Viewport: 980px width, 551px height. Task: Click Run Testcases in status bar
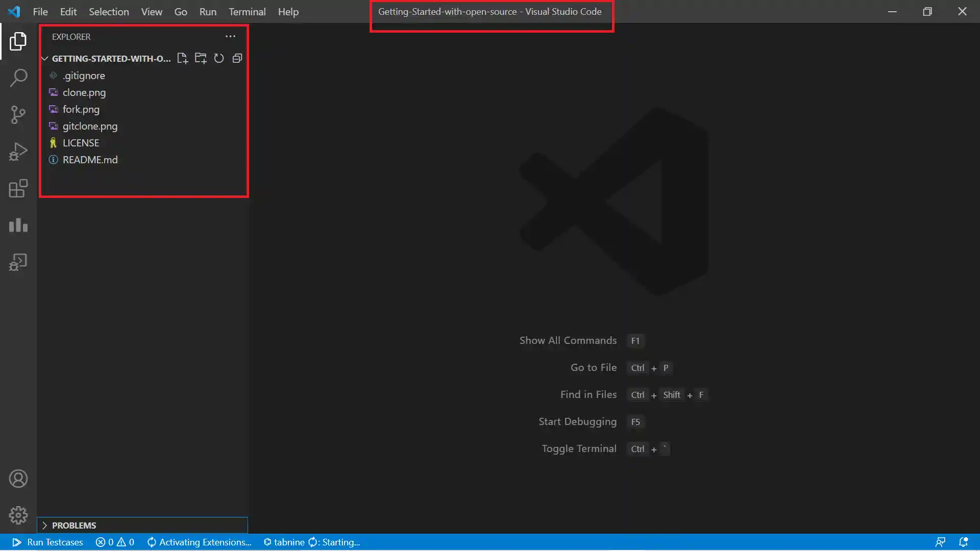click(x=48, y=542)
